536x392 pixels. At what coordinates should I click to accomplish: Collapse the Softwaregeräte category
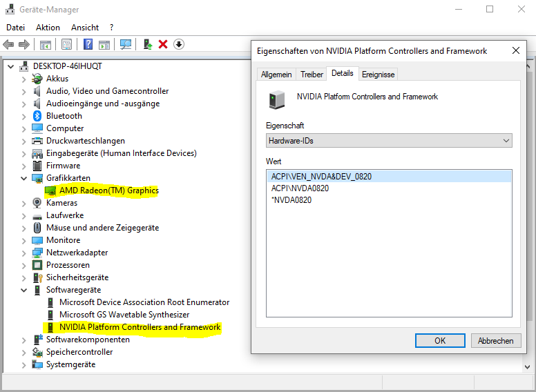tap(23, 291)
